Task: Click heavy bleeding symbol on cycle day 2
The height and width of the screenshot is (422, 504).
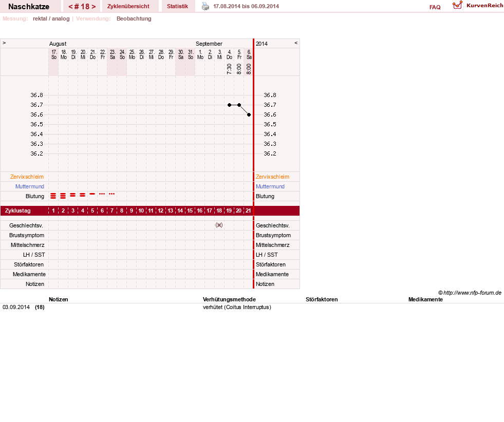Action: click(63, 196)
